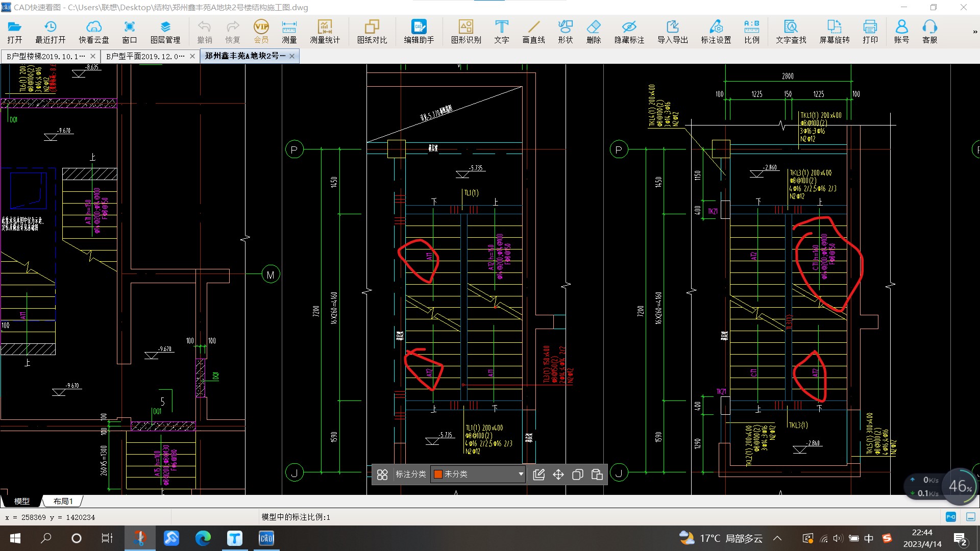Open the 未分类 annotation category dropdown
Viewport: 980px width, 551px height.
point(478,474)
